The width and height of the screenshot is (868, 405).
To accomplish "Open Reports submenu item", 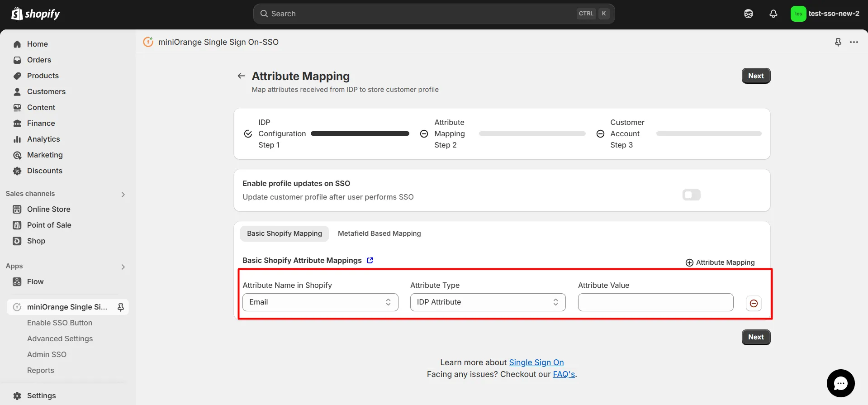I will pos(41,370).
